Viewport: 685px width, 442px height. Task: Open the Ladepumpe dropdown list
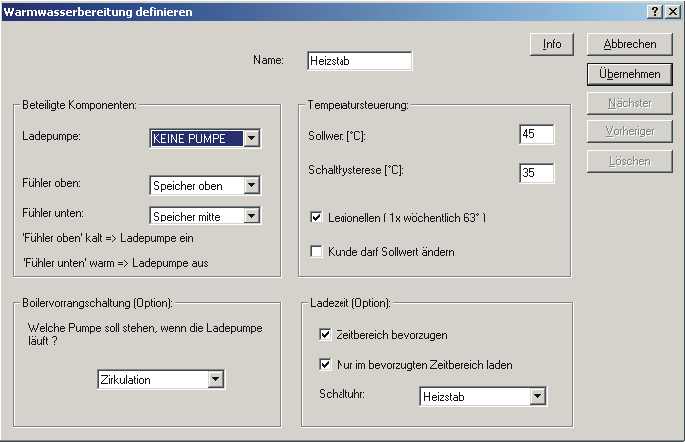pyautogui.click(x=251, y=139)
